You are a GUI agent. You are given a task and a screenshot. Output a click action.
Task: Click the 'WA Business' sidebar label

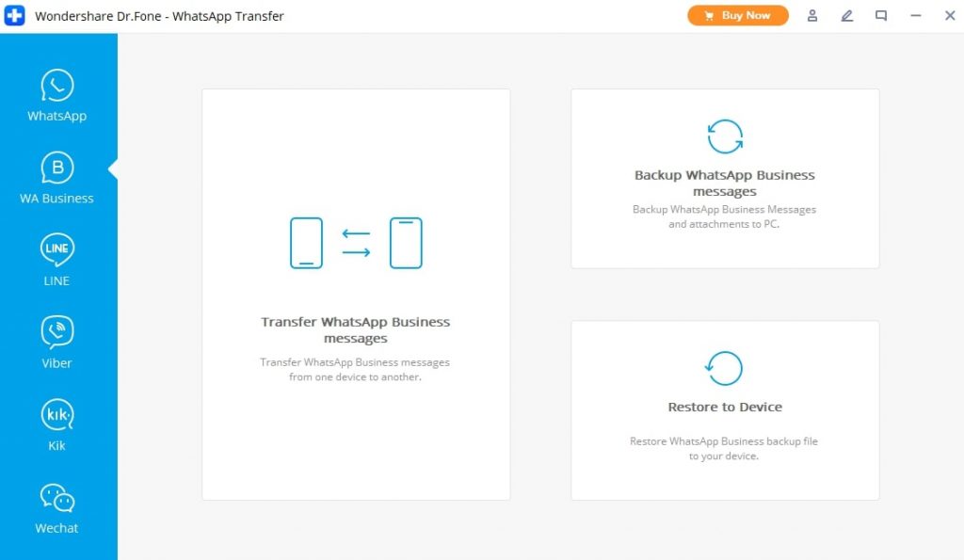tap(56, 199)
